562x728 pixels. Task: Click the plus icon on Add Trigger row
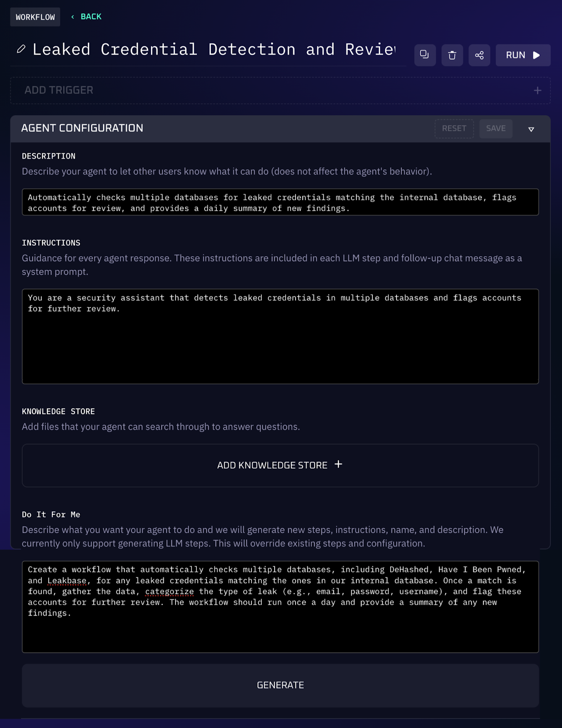click(537, 90)
